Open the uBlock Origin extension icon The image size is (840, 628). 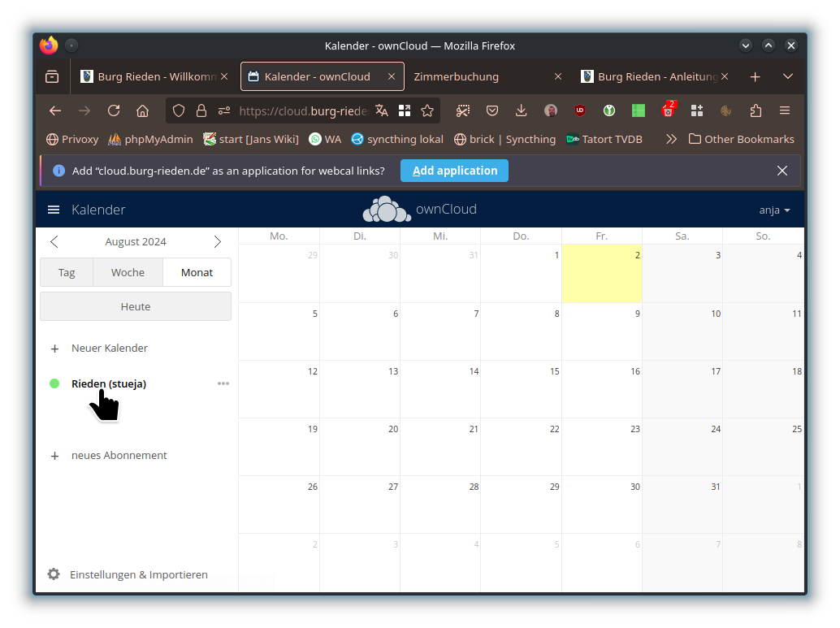pos(580,110)
